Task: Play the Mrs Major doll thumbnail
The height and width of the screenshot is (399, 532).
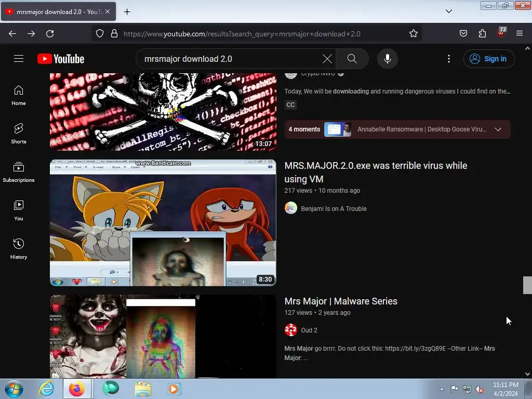Action: point(163,336)
